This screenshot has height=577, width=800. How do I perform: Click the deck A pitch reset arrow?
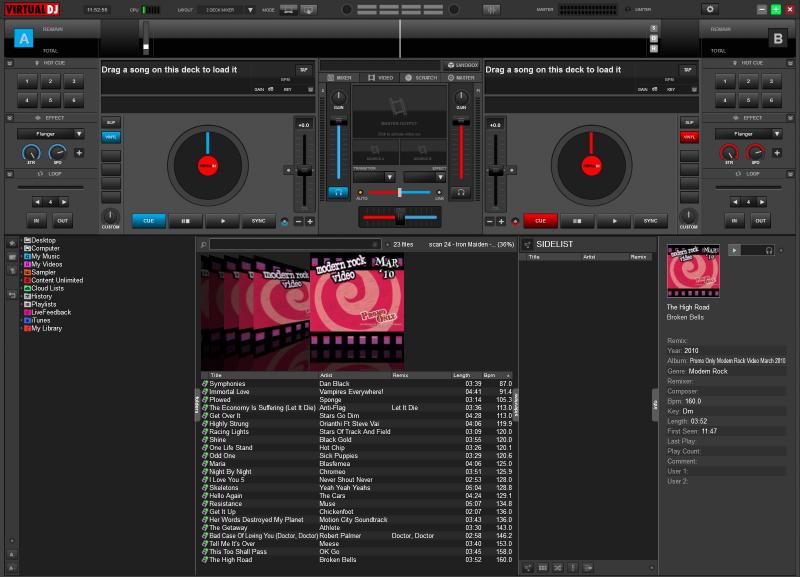point(288,170)
